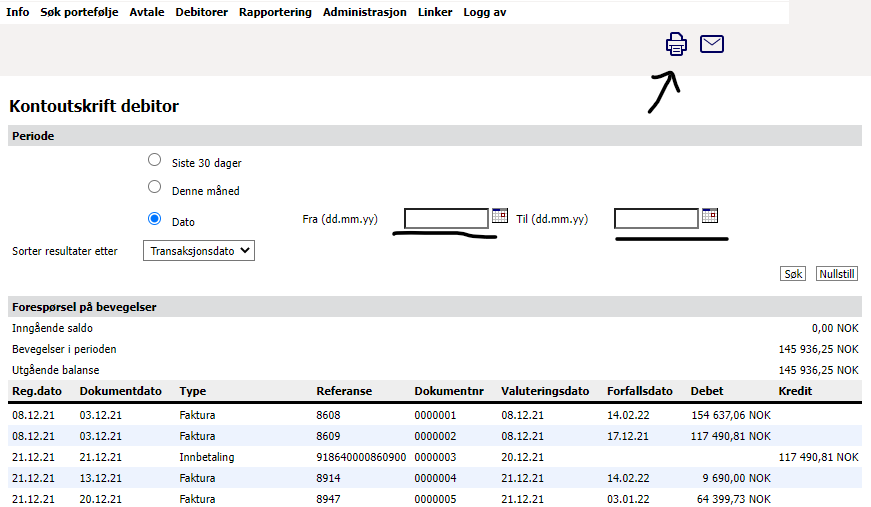
Task: Click Logg av to sign out
Action: [x=485, y=12]
